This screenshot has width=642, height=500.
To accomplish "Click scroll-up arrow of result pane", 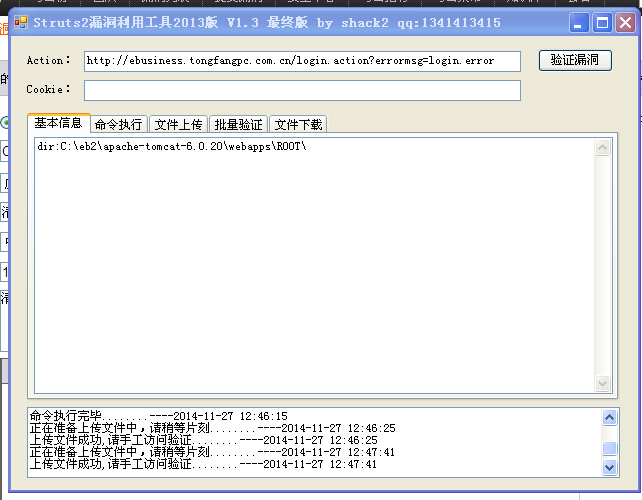I will [602, 147].
